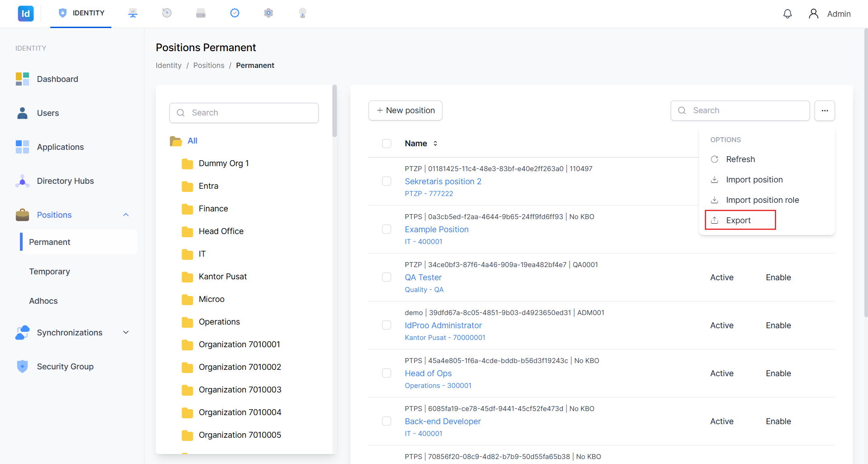Open the Head of Ops position link
Screen dimensions: 868x464
[x=428, y=373]
